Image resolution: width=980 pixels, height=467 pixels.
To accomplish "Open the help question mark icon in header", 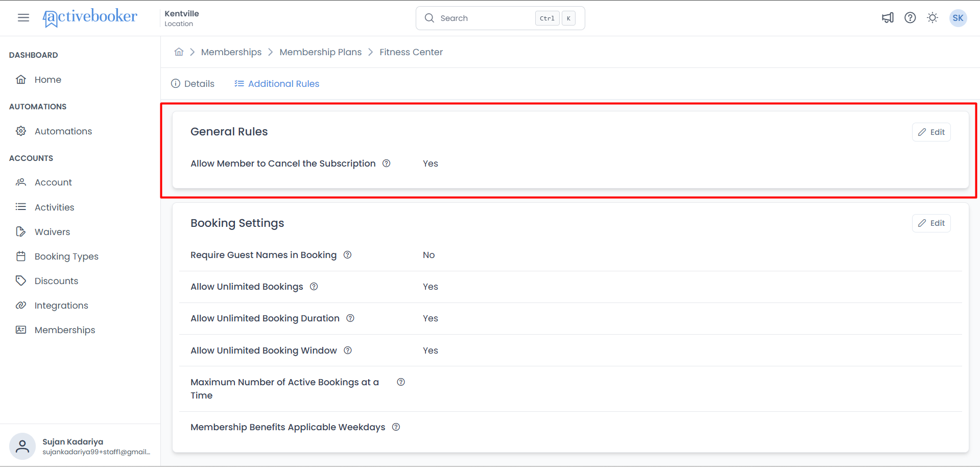I will point(910,18).
